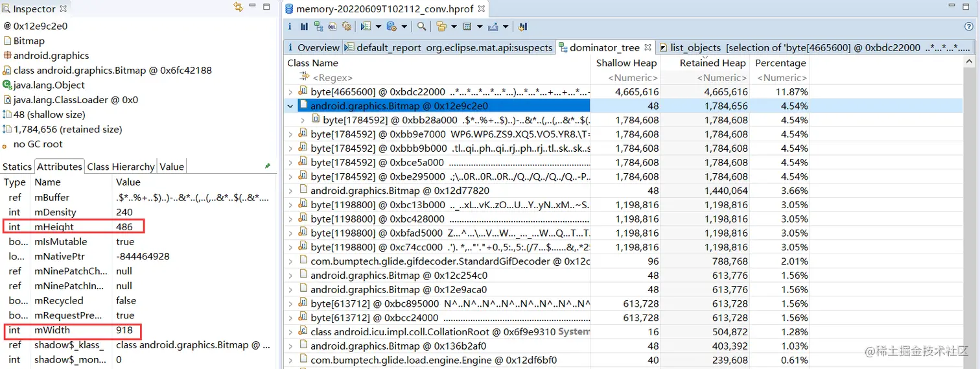This screenshot has height=369, width=980.
Task: Switch to the Value tab
Action: (172, 167)
